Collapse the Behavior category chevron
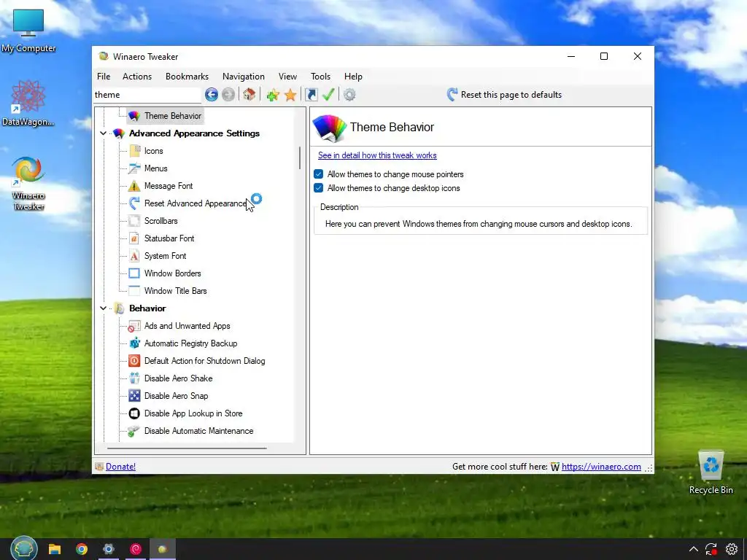747x560 pixels. click(x=103, y=308)
